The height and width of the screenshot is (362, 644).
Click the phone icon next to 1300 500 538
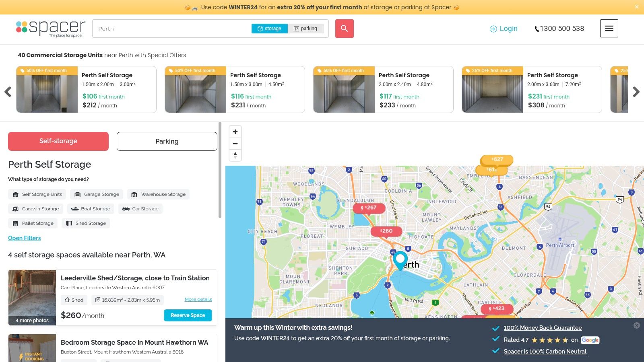(537, 29)
